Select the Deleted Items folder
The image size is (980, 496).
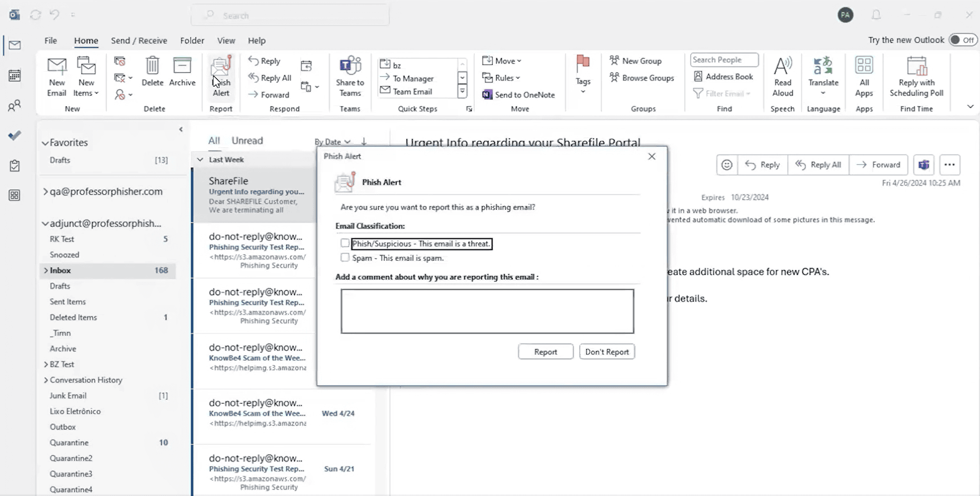(x=108, y=317)
